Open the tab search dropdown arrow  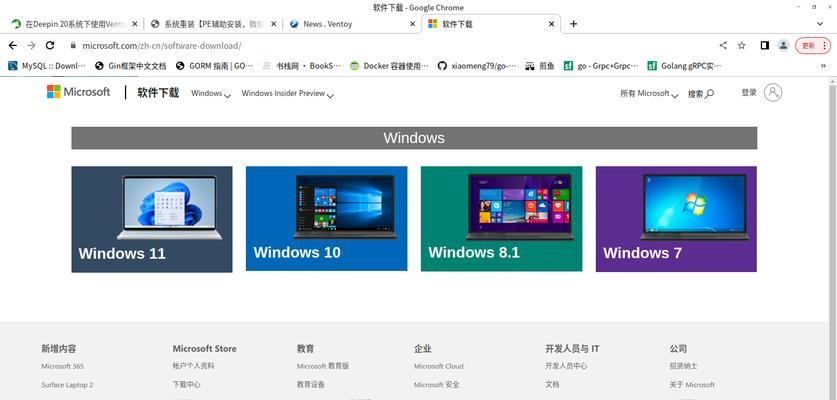click(820, 24)
